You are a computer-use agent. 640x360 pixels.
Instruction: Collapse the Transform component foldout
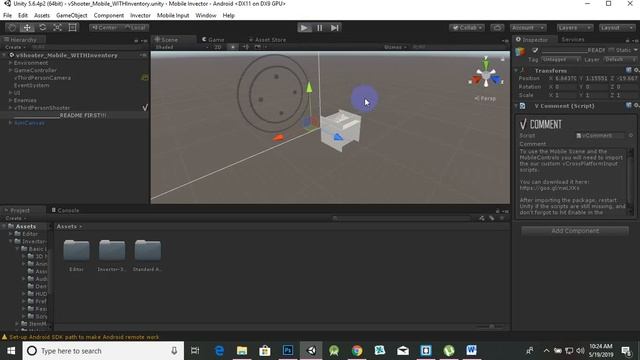pos(516,71)
